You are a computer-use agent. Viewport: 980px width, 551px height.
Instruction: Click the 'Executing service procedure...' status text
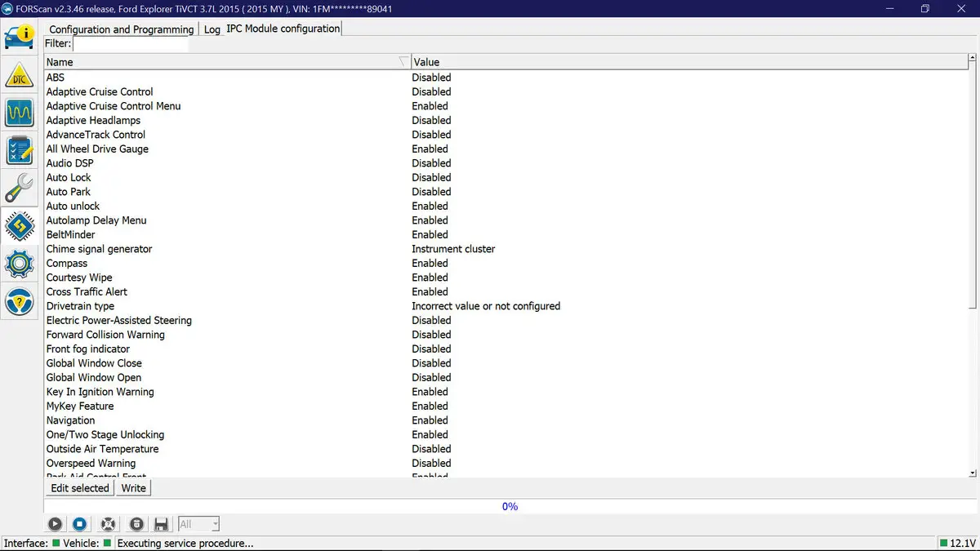tap(185, 543)
